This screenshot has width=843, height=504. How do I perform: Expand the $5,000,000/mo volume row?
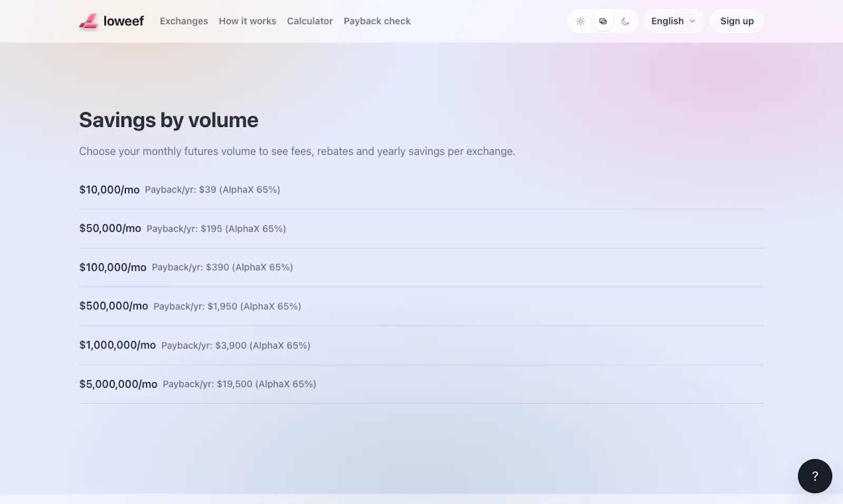421,384
